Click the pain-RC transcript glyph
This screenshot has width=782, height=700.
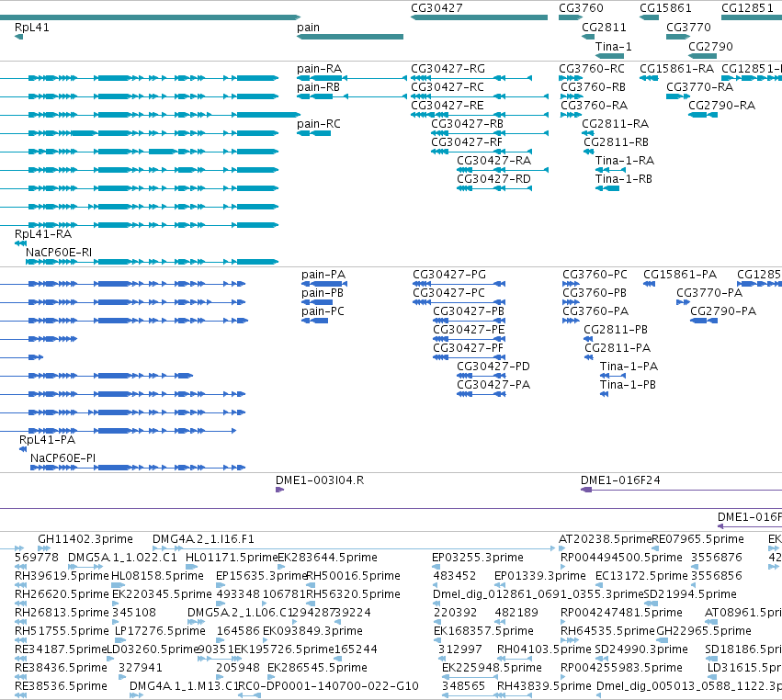click(313, 133)
